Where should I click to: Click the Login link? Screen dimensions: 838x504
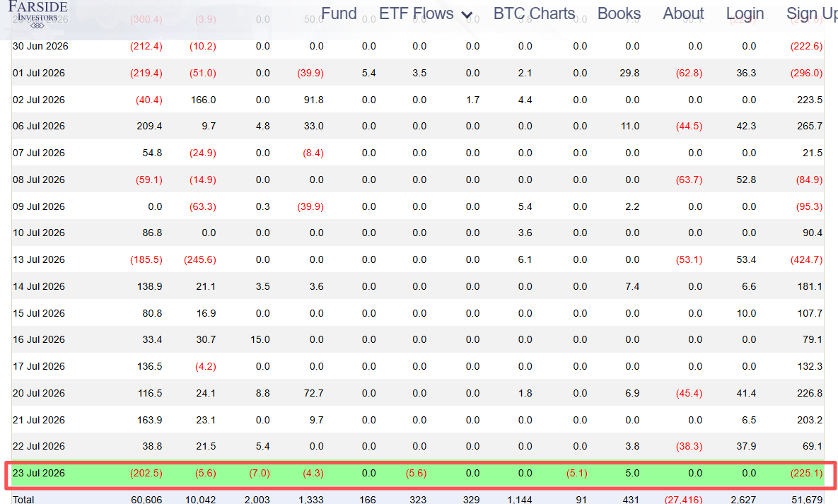point(745,14)
